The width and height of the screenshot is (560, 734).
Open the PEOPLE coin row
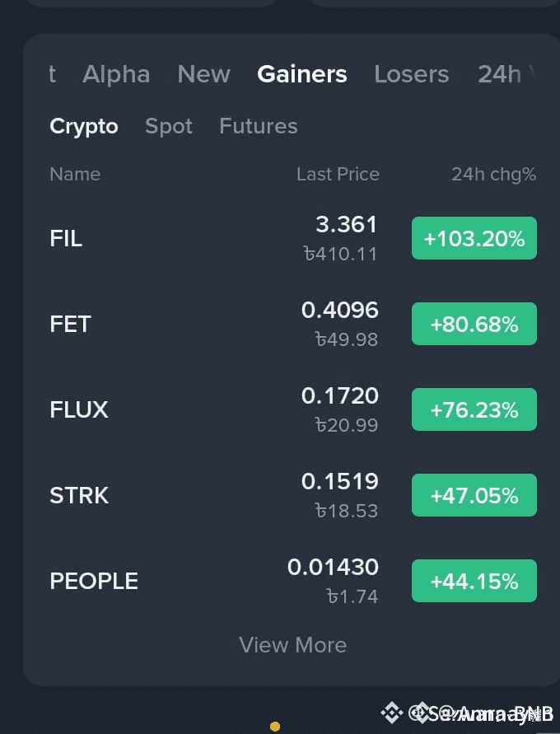[x=293, y=581]
